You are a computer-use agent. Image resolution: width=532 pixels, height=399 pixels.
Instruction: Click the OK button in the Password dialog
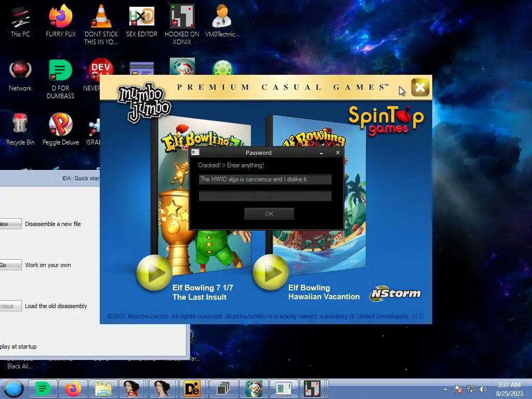tap(269, 214)
